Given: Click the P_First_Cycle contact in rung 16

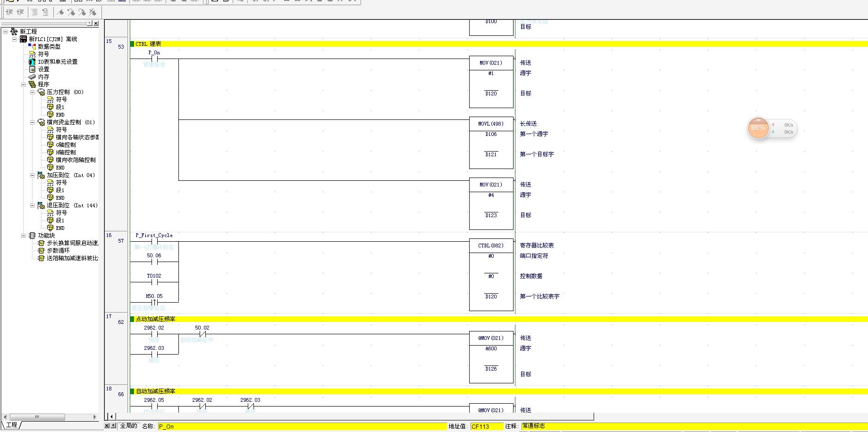Looking at the screenshot, I should pyautogui.click(x=154, y=241).
